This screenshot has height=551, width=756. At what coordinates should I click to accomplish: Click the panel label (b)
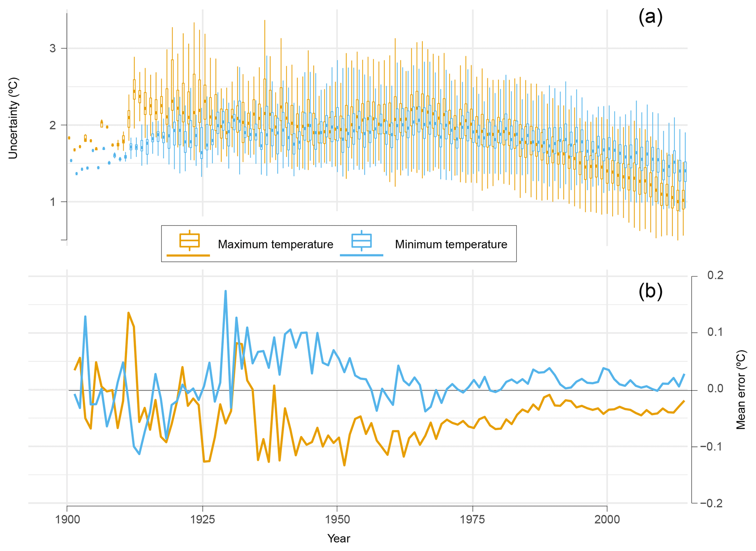650,291
